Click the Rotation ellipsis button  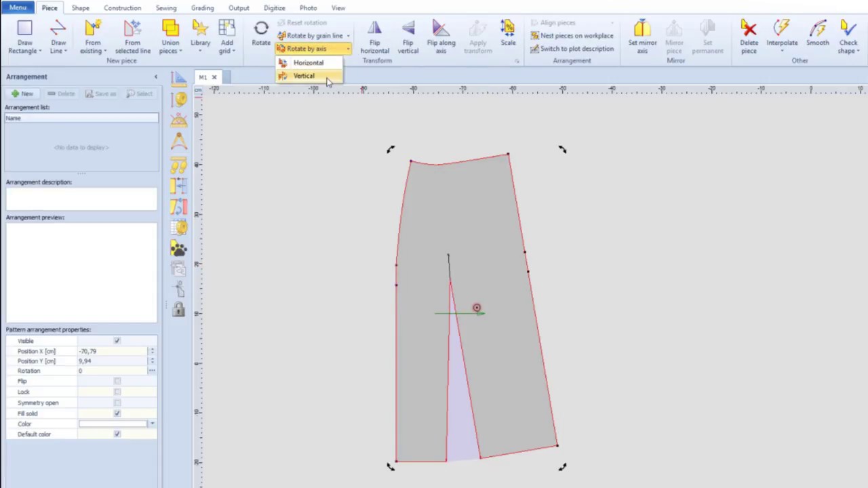click(152, 371)
